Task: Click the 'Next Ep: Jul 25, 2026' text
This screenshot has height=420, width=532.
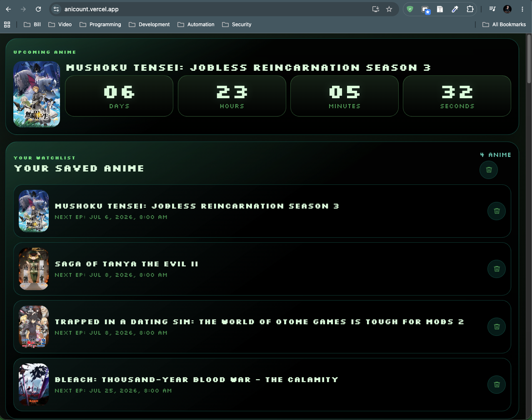Action: 113,391
